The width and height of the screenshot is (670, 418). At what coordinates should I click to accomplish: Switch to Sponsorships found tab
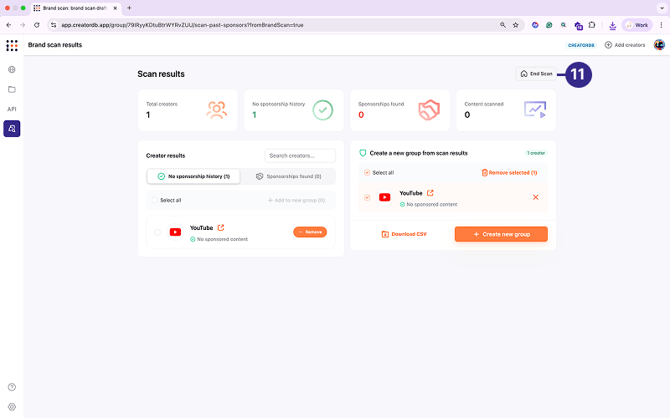288,176
